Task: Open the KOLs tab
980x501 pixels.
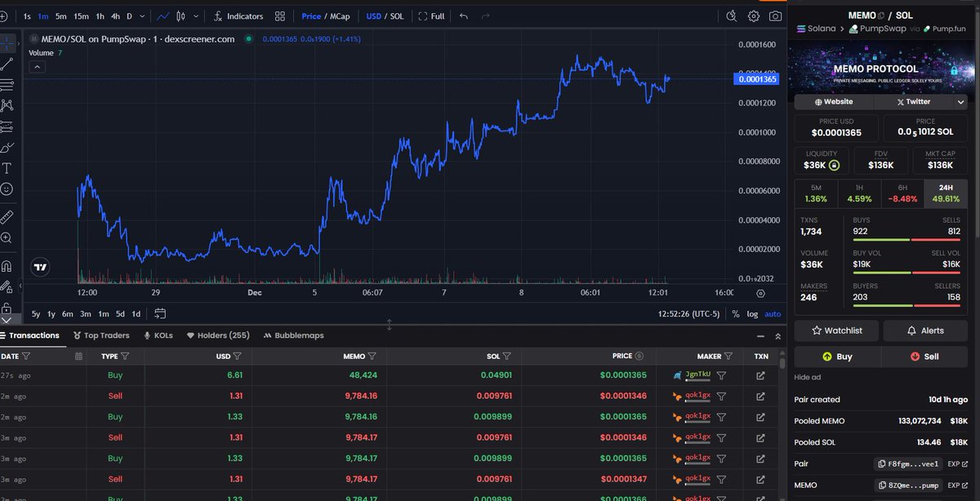Action: 158,335
